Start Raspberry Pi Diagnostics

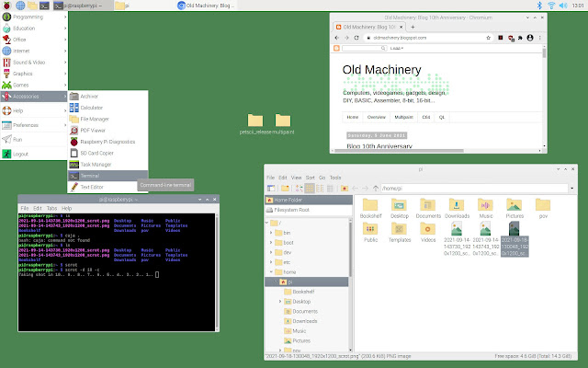(107, 142)
